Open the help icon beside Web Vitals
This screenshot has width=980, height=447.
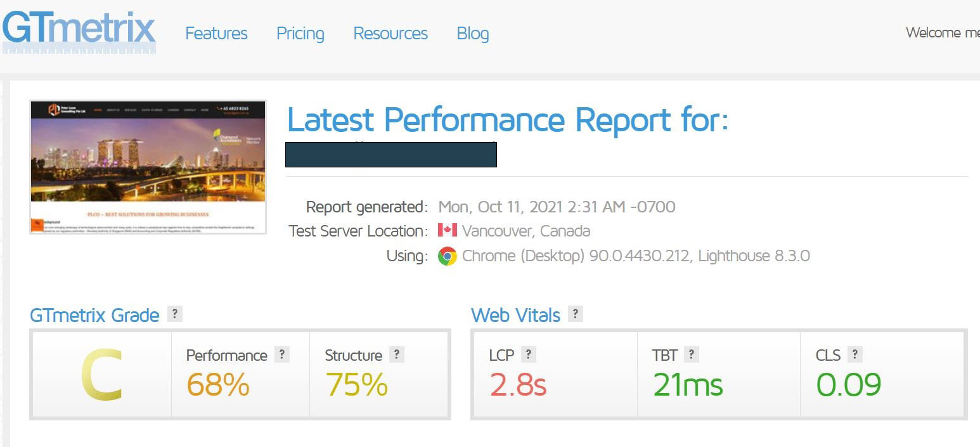575,314
